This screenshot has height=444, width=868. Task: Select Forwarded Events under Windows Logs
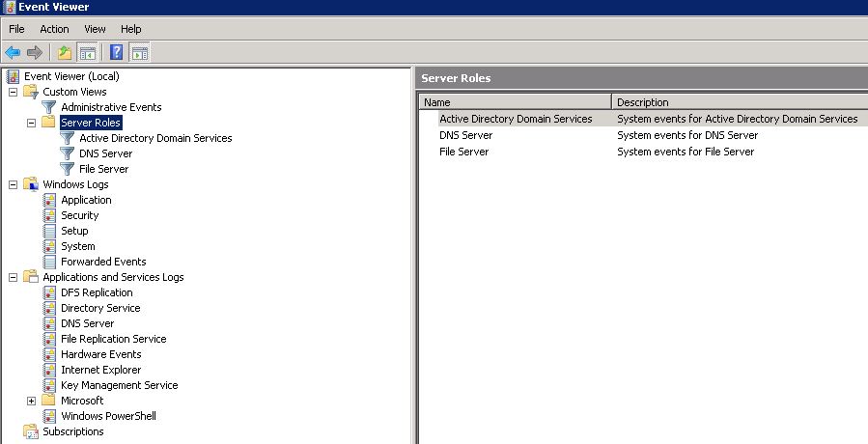point(103,262)
